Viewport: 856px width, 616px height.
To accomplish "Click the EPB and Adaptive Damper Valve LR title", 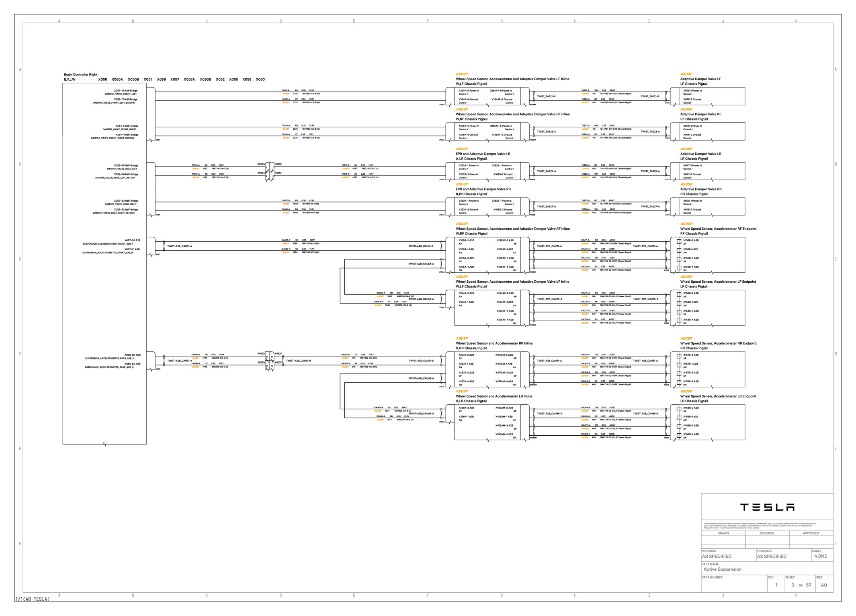I will tap(483, 154).
